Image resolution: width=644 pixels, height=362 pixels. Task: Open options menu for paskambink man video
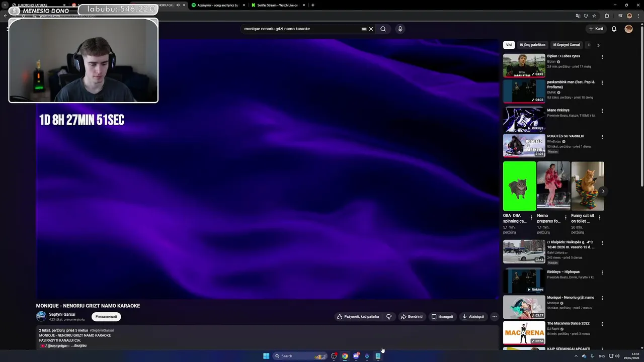[x=602, y=82]
